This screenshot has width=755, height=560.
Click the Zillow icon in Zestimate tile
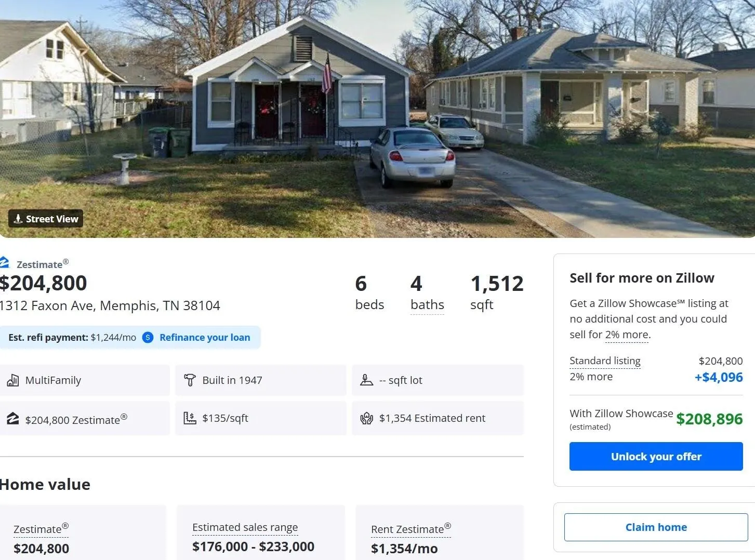[x=13, y=418]
